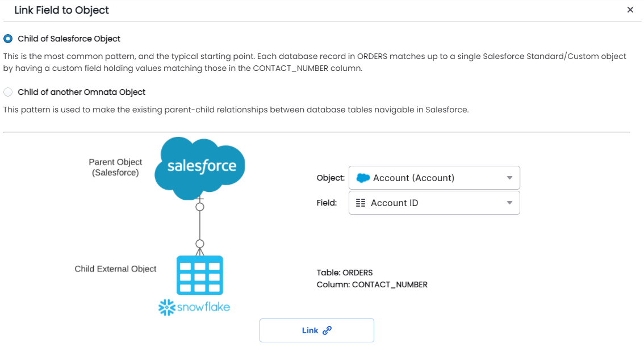Click the 'Field:' label
The width and height of the screenshot is (644, 352).
coord(327,203)
